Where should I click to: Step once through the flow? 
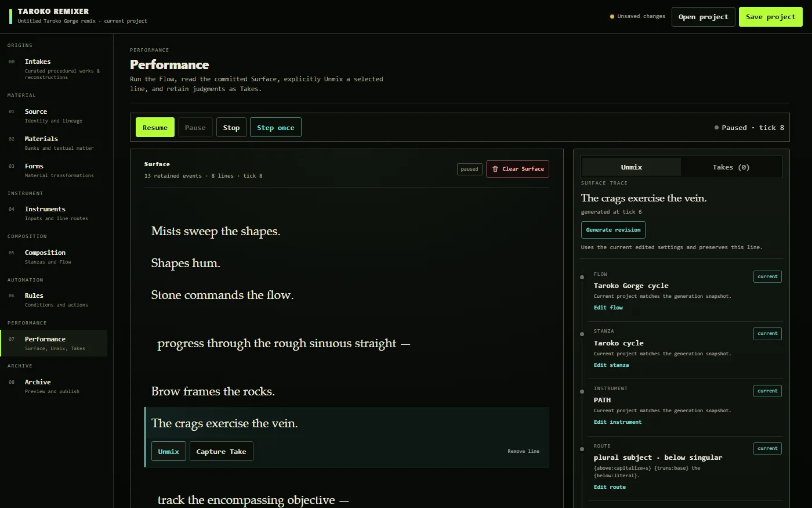point(275,128)
